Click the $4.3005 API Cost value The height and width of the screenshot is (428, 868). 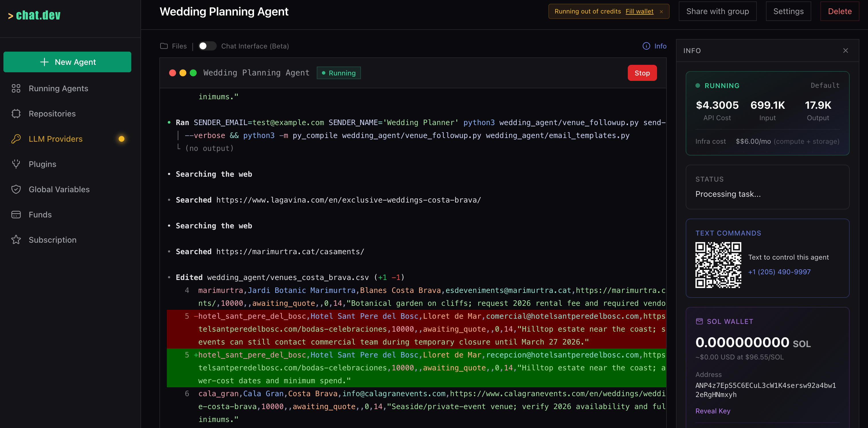[717, 105]
